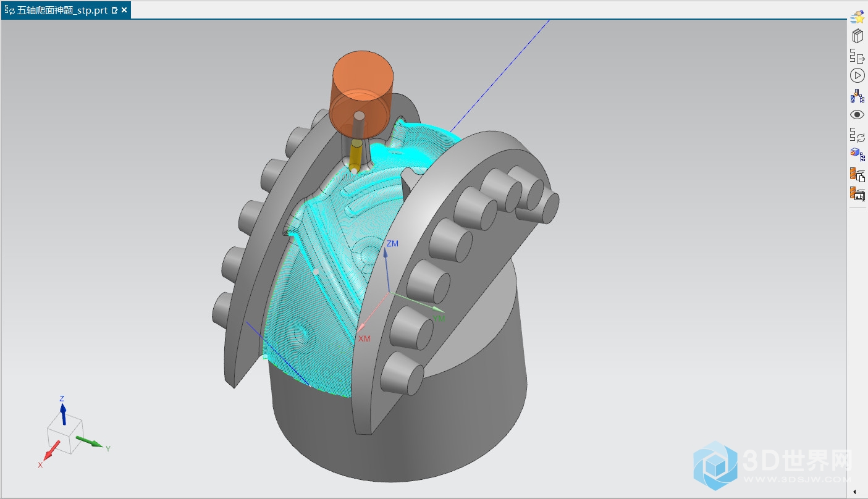Click the green Y axis of view triad
Viewport: 868px width, 499px height.
(x=91, y=442)
